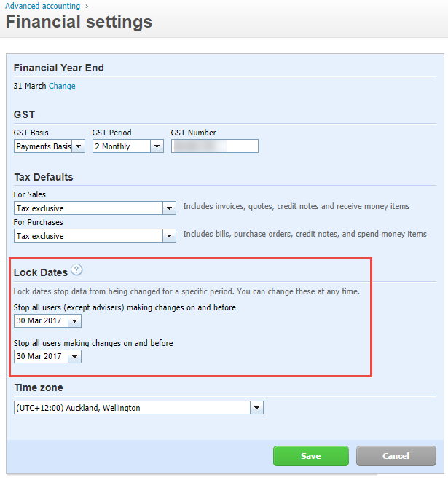Viewport: 448px width, 480px height.
Task: Open the Lock Dates help icon
Action: pos(76,270)
